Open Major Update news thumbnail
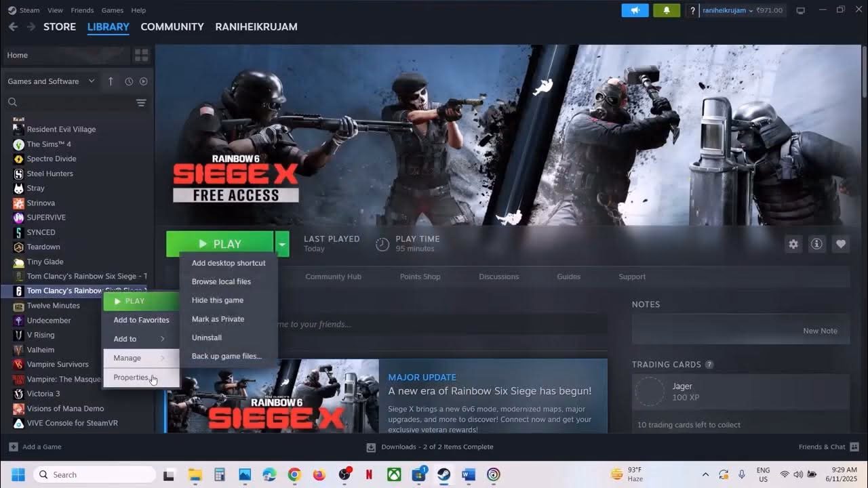Image resolution: width=868 pixels, height=488 pixels. 273,396
